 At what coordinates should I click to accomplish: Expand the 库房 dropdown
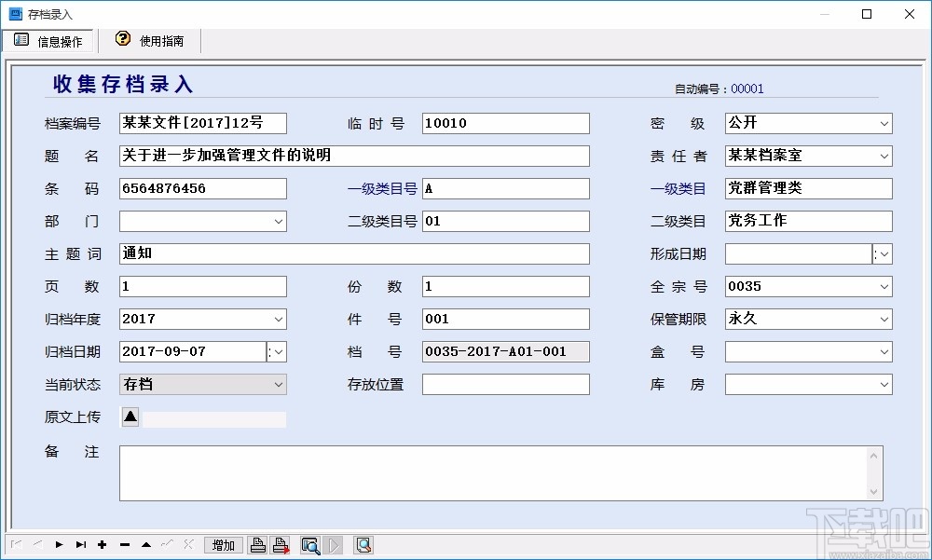[884, 385]
